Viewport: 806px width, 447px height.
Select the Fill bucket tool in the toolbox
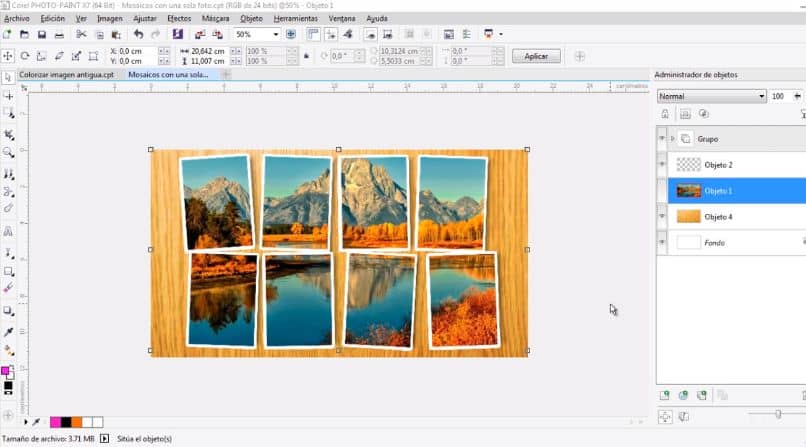[8, 350]
